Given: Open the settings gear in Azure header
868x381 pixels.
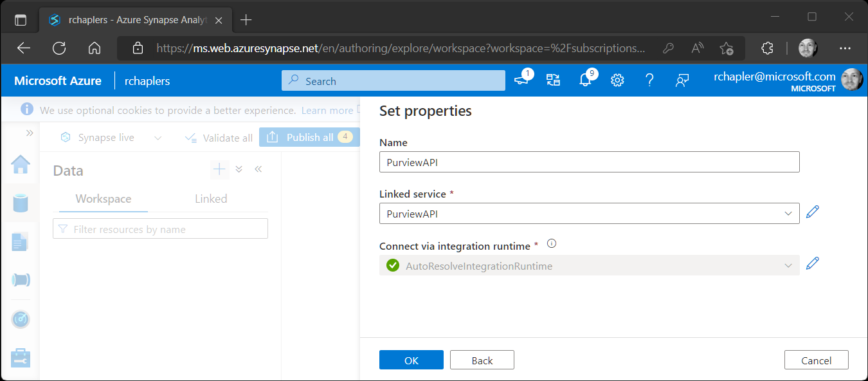Looking at the screenshot, I should (x=618, y=80).
